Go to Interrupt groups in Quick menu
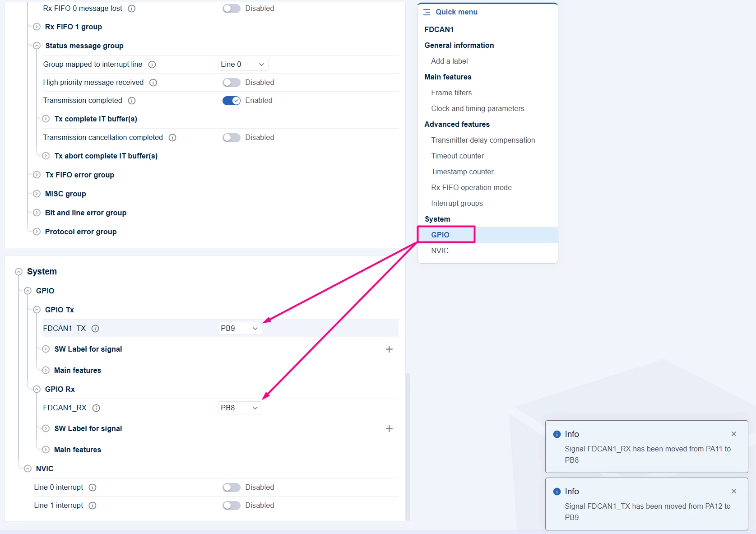The width and height of the screenshot is (756, 534). (457, 204)
